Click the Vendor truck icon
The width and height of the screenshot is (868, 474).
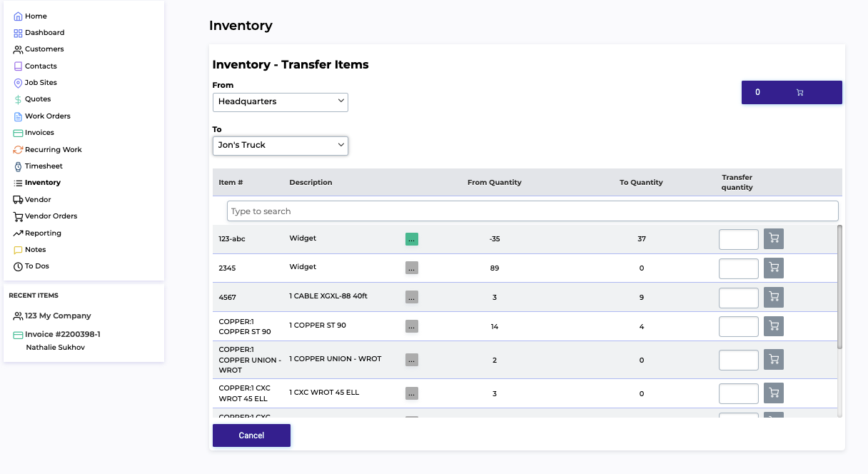click(18, 200)
